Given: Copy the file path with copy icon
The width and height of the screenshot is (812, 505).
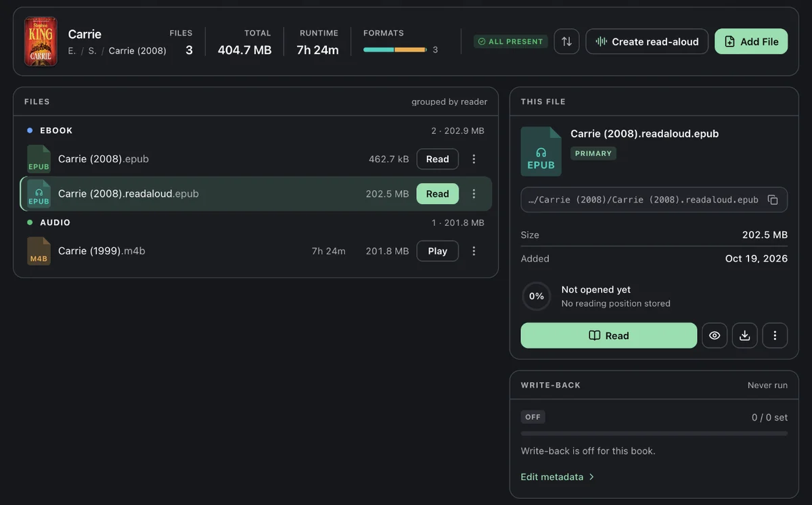Looking at the screenshot, I should pos(773,200).
